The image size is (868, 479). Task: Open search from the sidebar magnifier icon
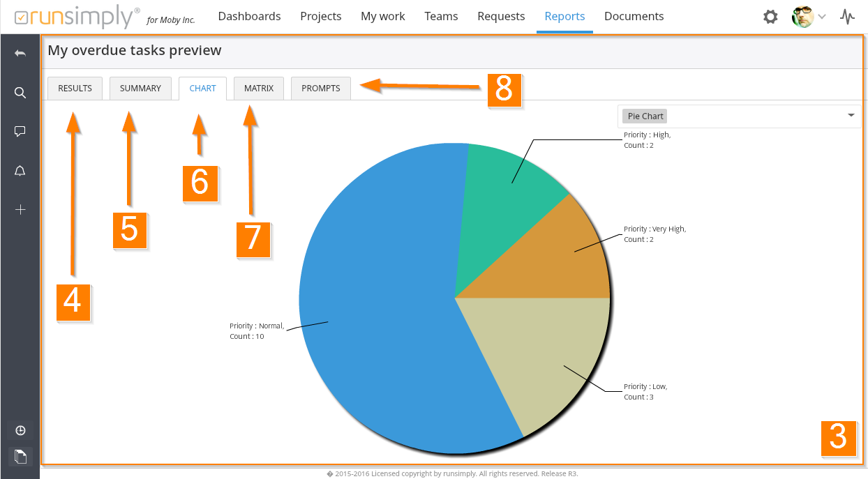tap(20, 93)
